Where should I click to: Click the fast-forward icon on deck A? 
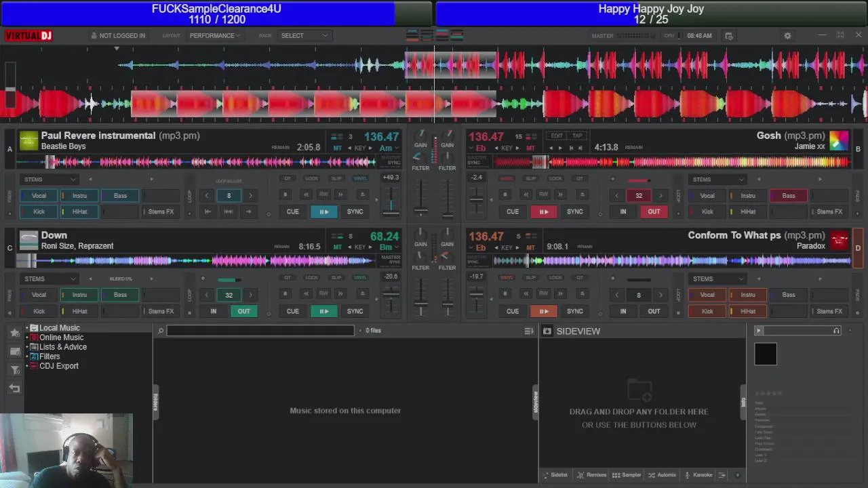coord(341,195)
